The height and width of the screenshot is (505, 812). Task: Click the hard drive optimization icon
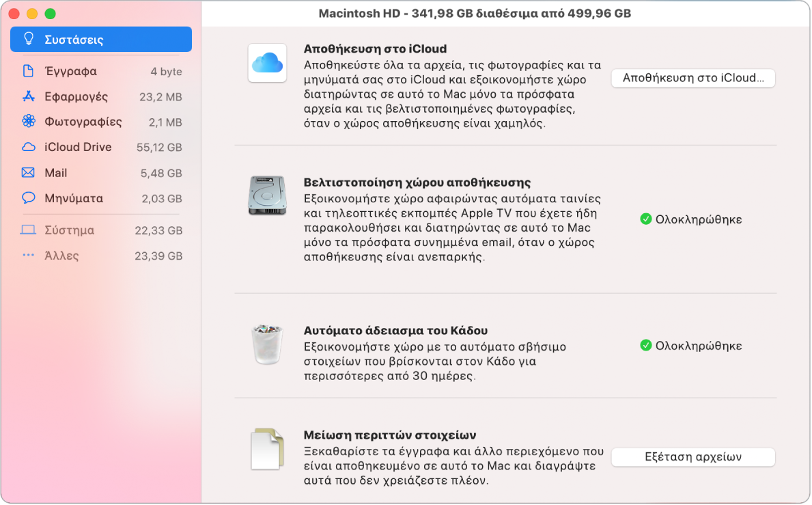[267, 196]
